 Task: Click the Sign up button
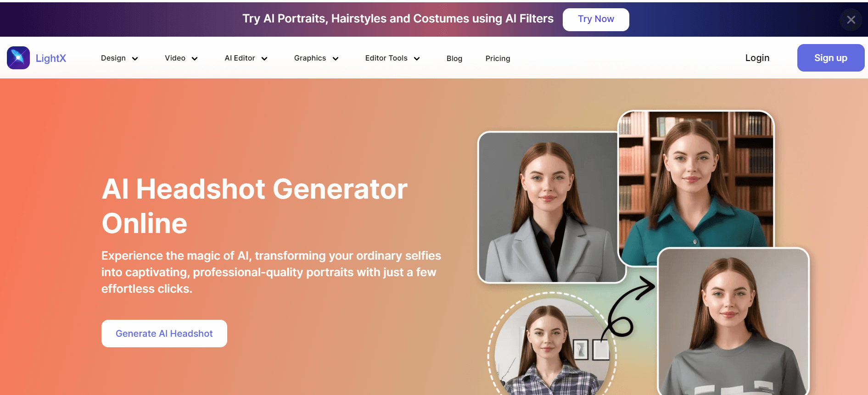(x=831, y=58)
